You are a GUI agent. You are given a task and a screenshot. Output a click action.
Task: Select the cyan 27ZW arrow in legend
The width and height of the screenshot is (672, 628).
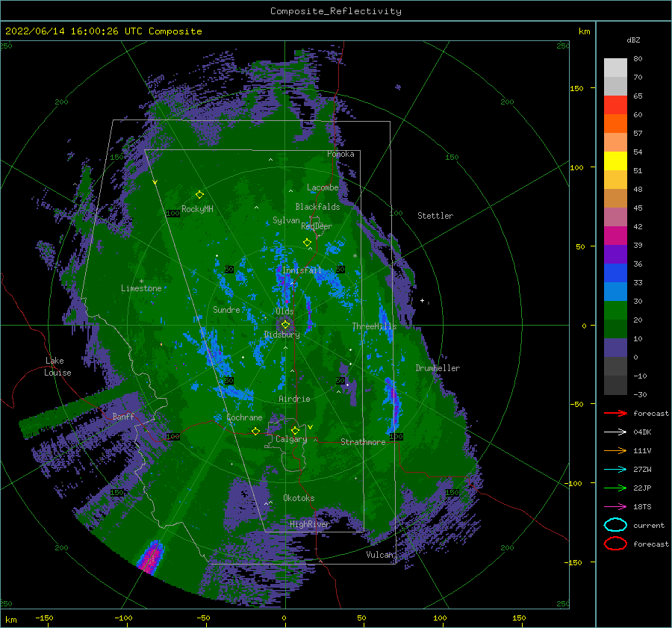tap(615, 470)
